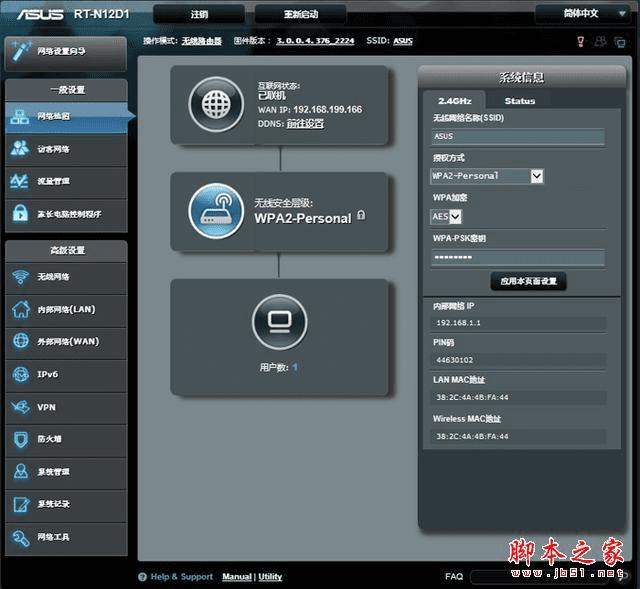Select the 2.4GHz tab
Screen dimensions: 640x589
454,101
